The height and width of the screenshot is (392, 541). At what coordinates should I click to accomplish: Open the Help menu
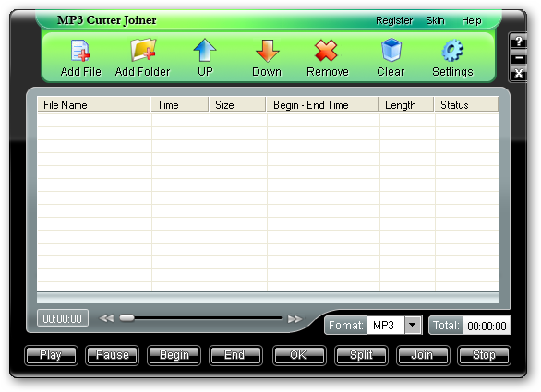(472, 20)
